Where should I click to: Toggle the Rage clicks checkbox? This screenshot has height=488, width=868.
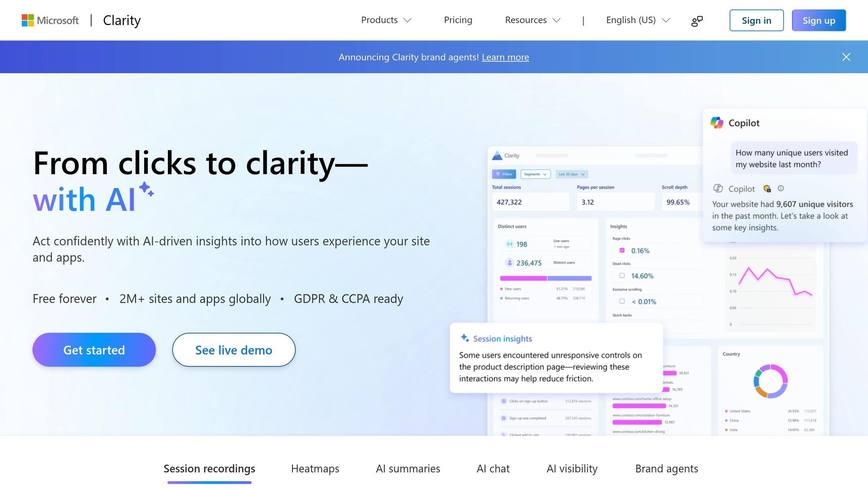tap(622, 250)
